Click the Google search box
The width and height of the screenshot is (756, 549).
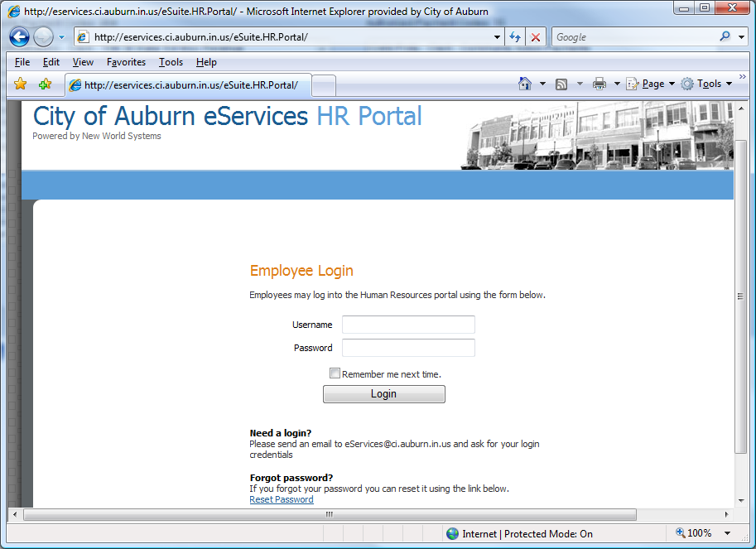634,37
